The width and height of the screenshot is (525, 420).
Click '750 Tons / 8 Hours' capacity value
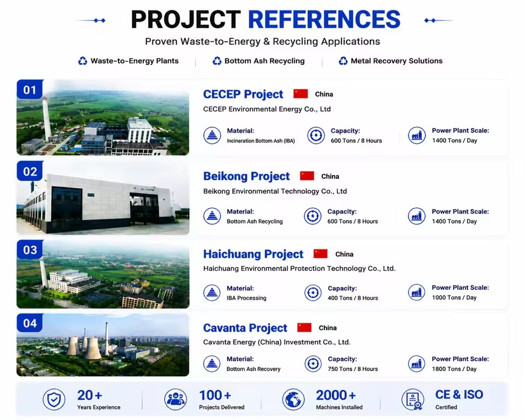pos(353,369)
